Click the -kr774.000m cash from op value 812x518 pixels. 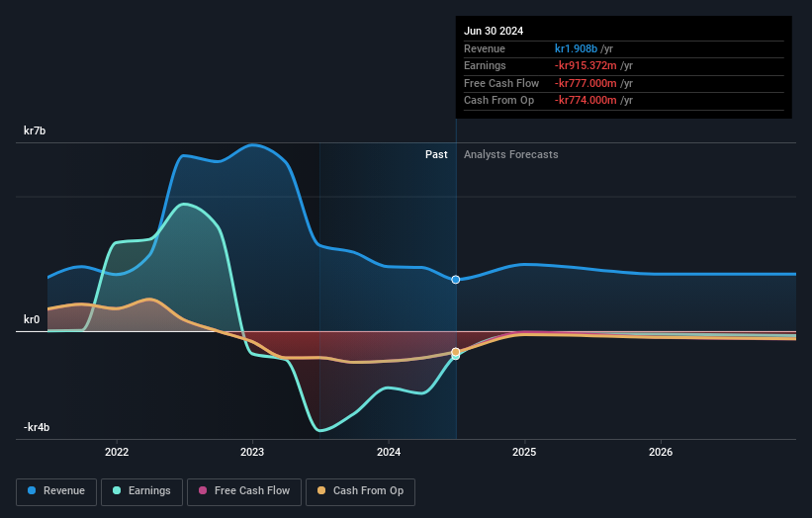click(586, 101)
